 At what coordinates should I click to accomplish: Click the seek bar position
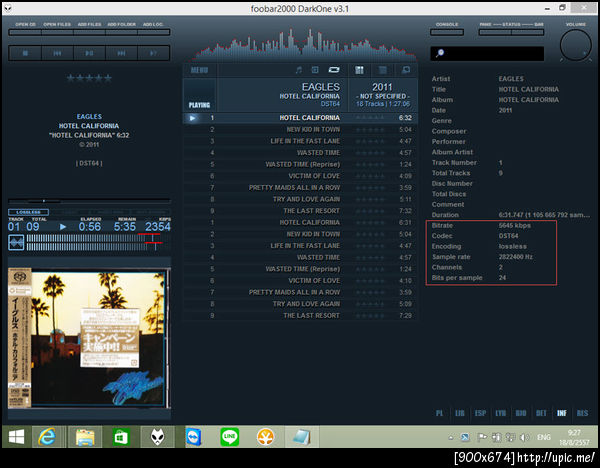(89, 201)
